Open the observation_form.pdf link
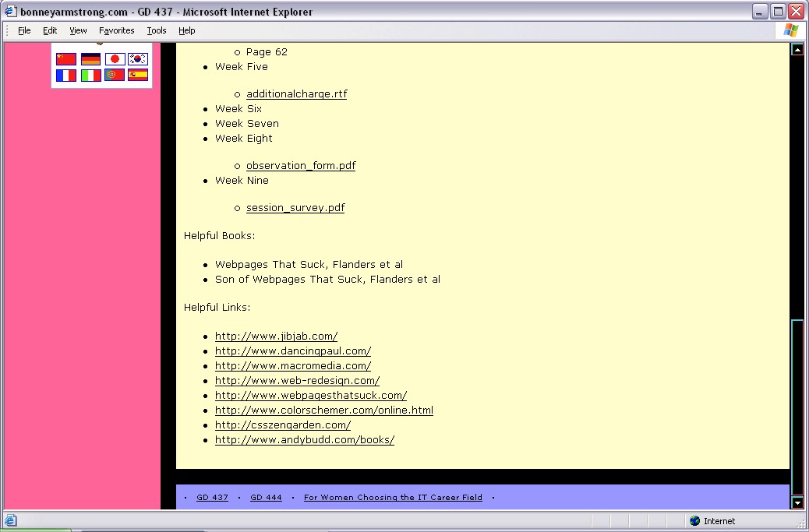This screenshot has height=532, width=809. (x=301, y=166)
